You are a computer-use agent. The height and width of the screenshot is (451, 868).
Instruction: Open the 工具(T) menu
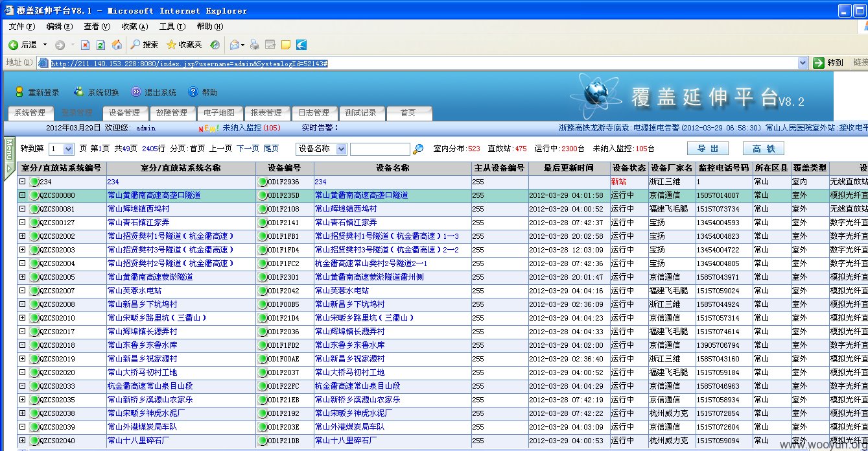tap(172, 27)
